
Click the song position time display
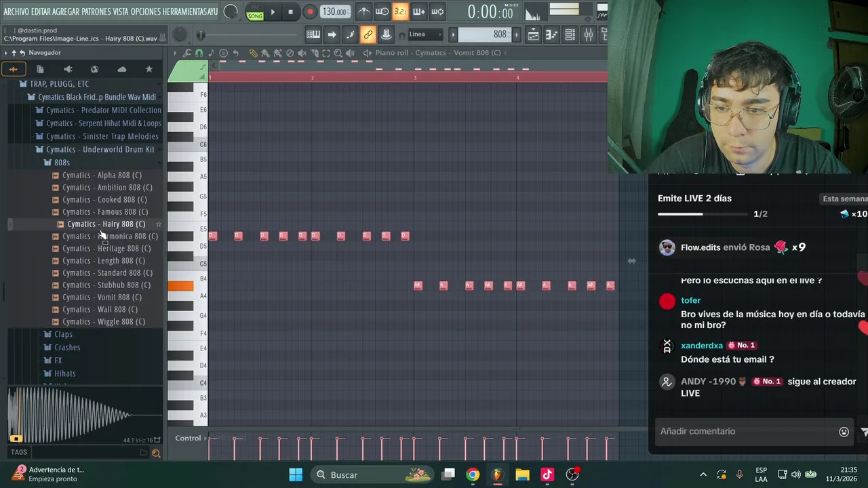(491, 12)
